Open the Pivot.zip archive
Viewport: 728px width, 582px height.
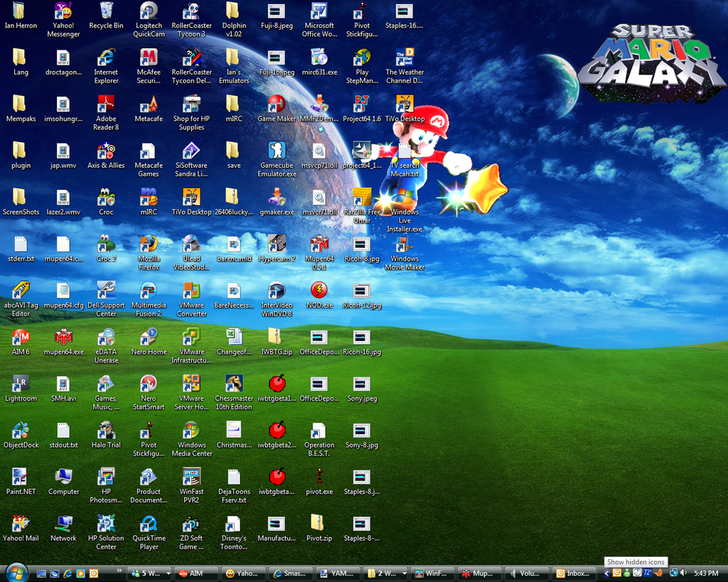(319, 529)
